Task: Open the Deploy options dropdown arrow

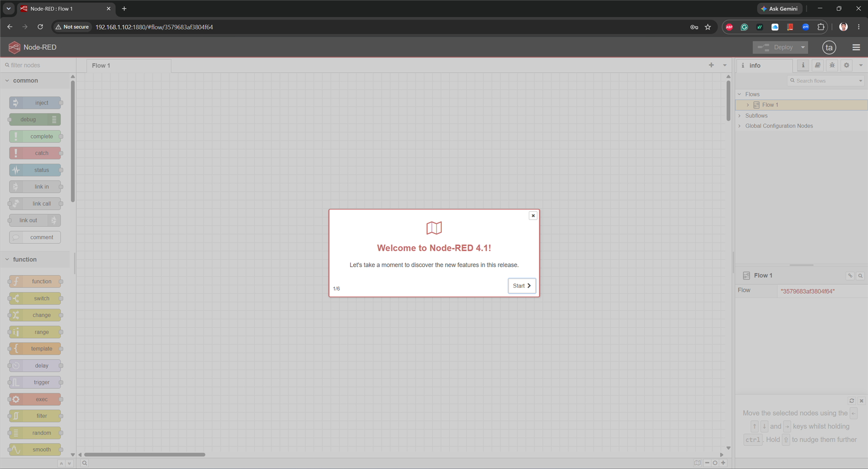Action: point(803,47)
